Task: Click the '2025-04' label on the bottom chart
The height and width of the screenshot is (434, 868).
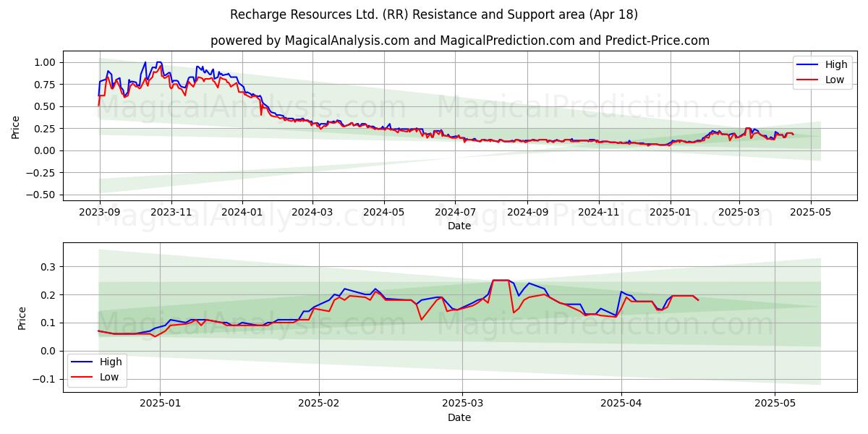Action: [621, 404]
